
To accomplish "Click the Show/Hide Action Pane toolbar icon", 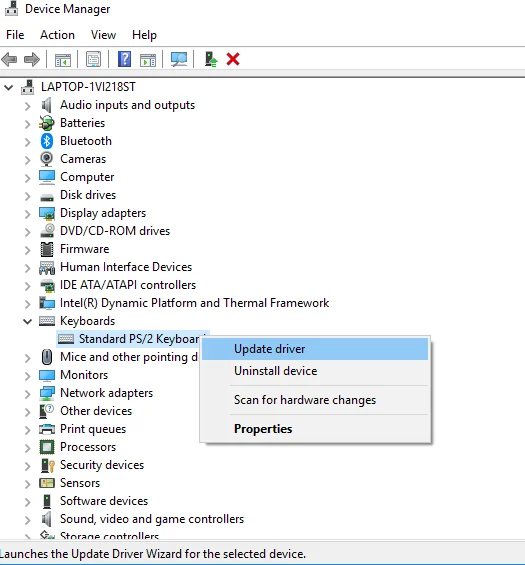I will 148,59.
